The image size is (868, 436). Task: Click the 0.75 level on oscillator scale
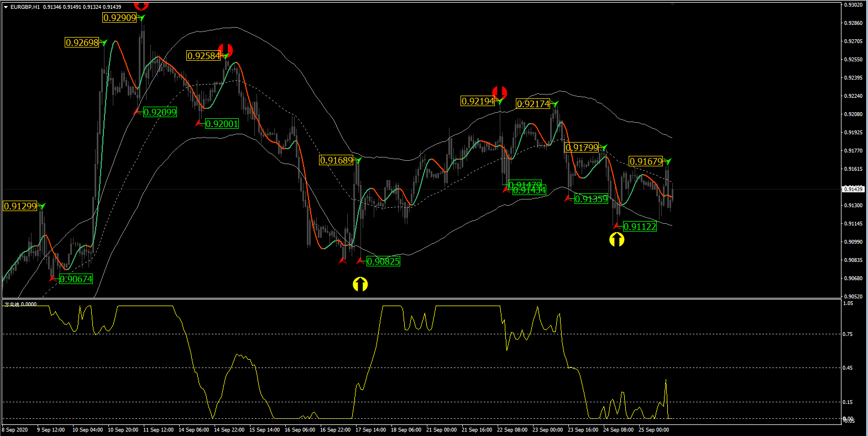click(848, 334)
